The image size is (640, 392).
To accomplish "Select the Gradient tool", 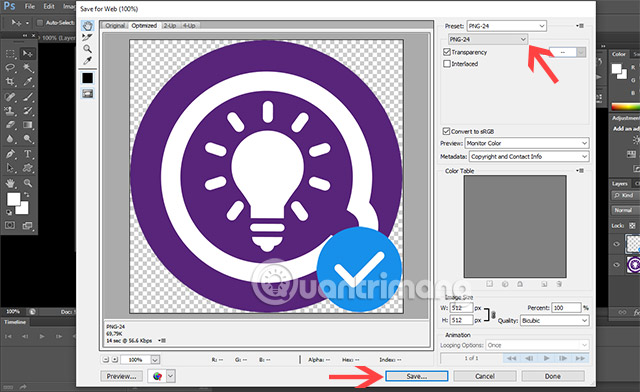I will [x=28, y=125].
